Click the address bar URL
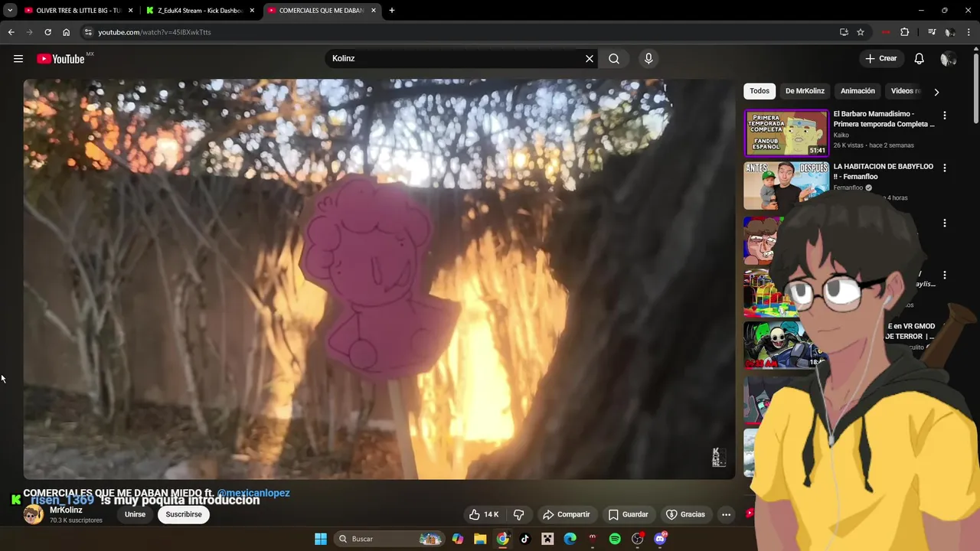This screenshot has width=980, height=551. [x=155, y=32]
